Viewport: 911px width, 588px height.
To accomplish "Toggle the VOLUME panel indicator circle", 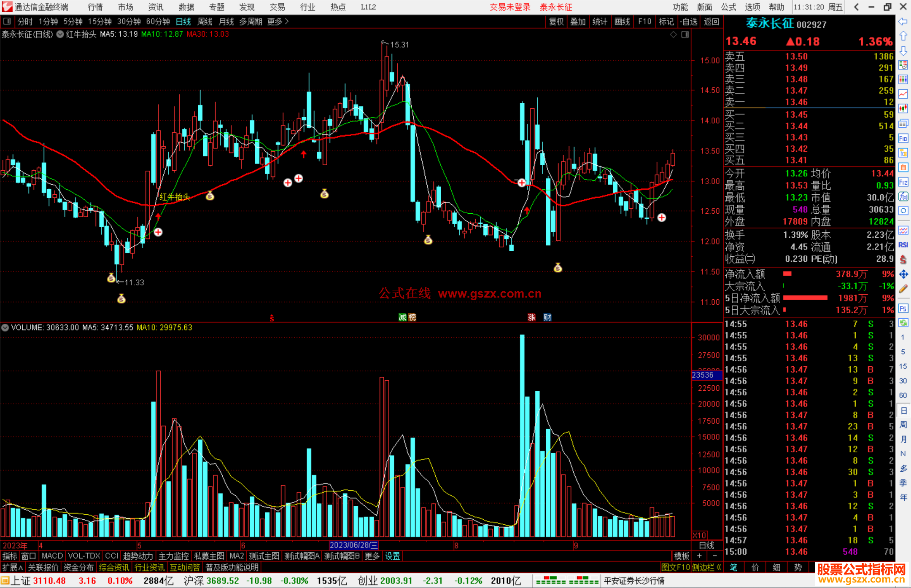I will pyautogui.click(x=5, y=328).
